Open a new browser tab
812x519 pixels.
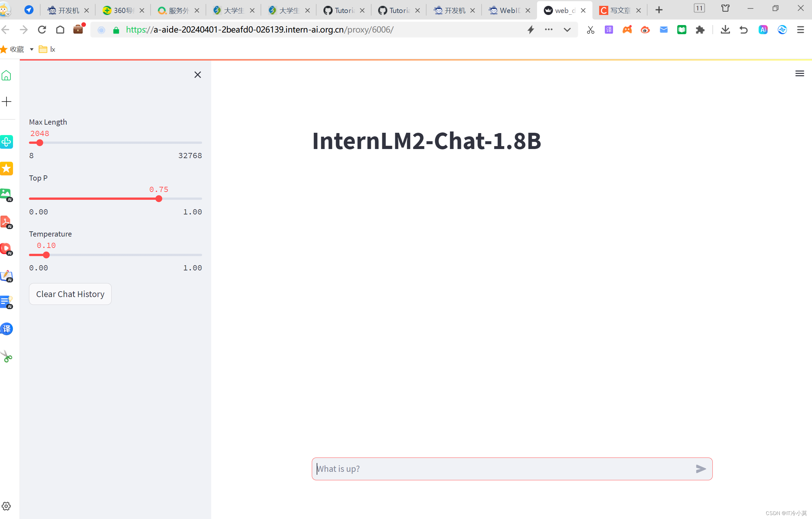[x=659, y=10]
